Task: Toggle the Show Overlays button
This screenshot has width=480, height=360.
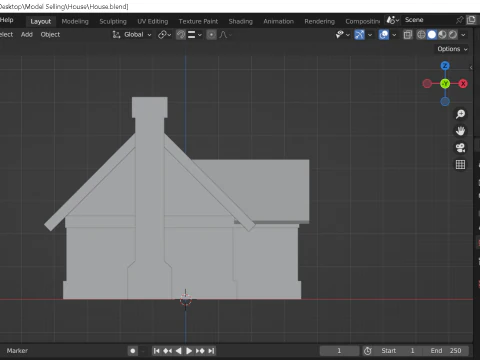Action: (x=384, y=35)
